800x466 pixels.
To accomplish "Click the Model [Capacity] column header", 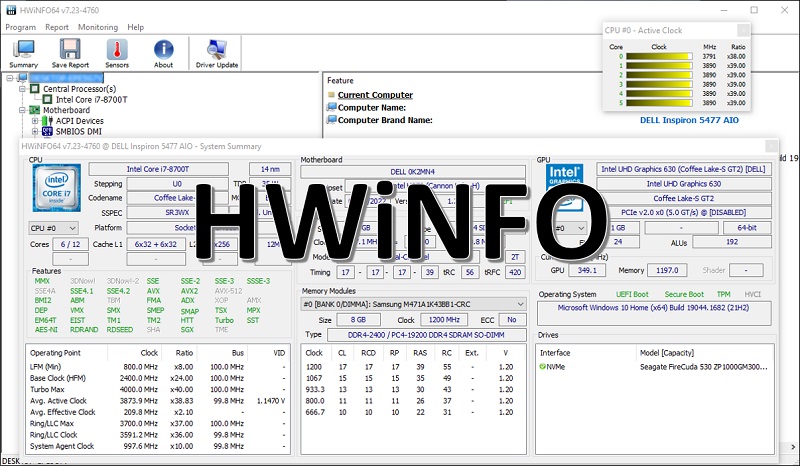I will [667, 353].
